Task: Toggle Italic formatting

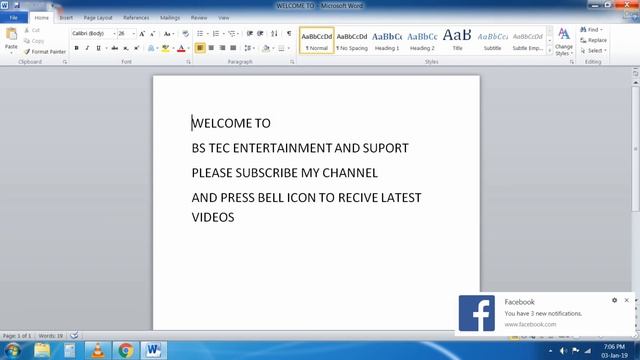Action: 87,48
